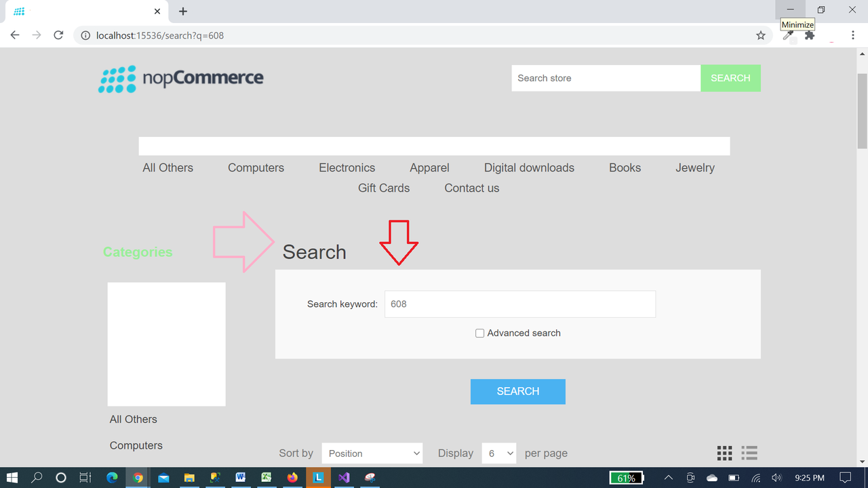Screen dimensions: 868x488
Task: Enable the Advanced search checkbox
Action: click(x=479, y=333)
